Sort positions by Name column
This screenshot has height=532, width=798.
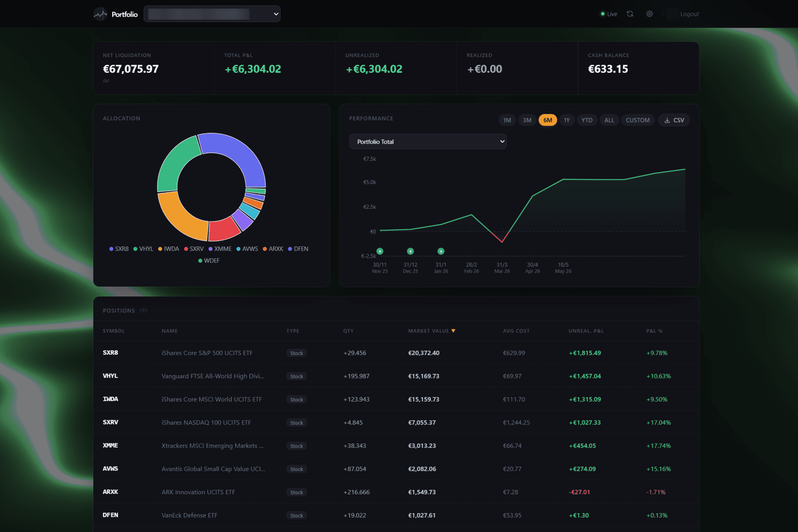170,331
